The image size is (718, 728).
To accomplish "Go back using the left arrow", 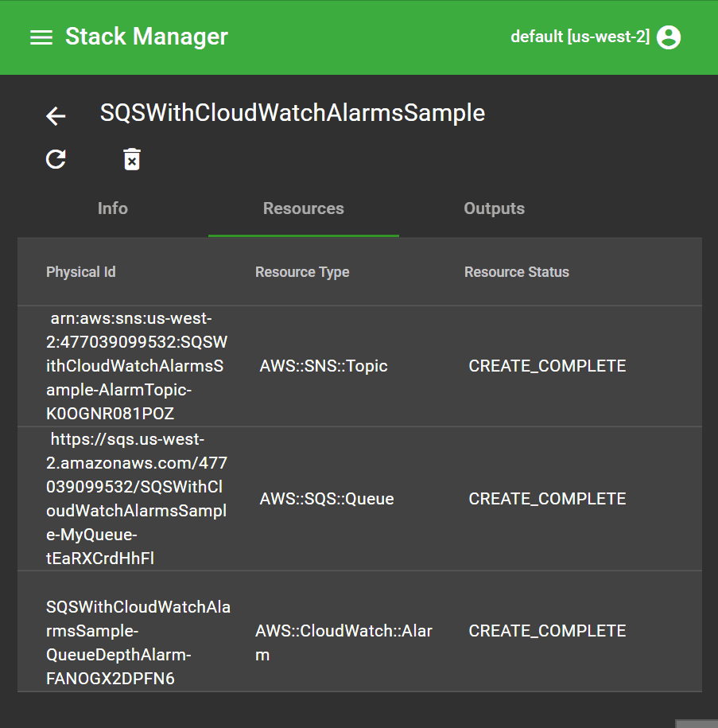I will coord(56,116).
